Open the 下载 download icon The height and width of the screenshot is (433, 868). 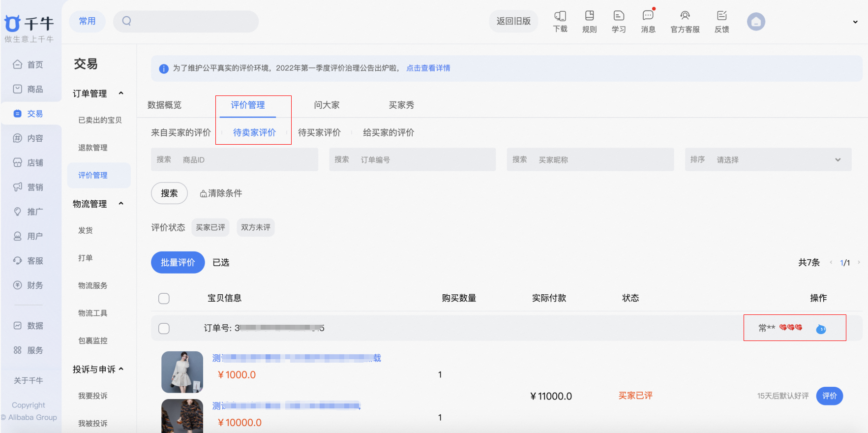[x=560, y=22]
